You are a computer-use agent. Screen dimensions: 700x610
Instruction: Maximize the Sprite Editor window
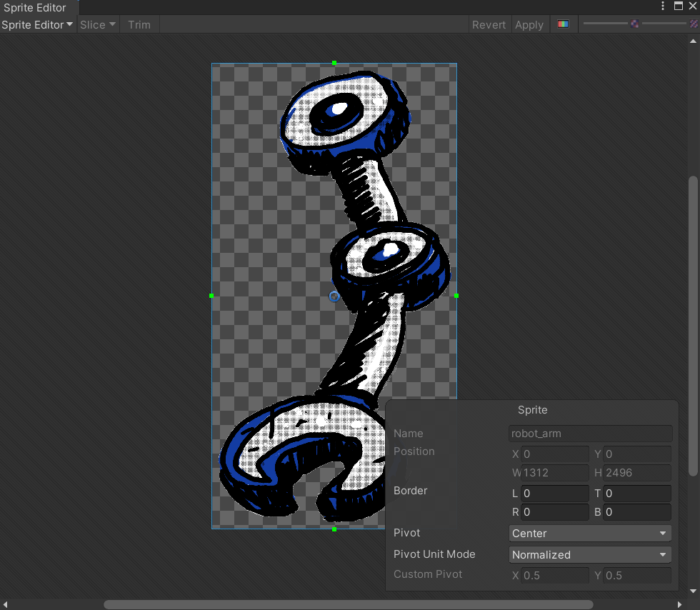[x=679, y=6]
